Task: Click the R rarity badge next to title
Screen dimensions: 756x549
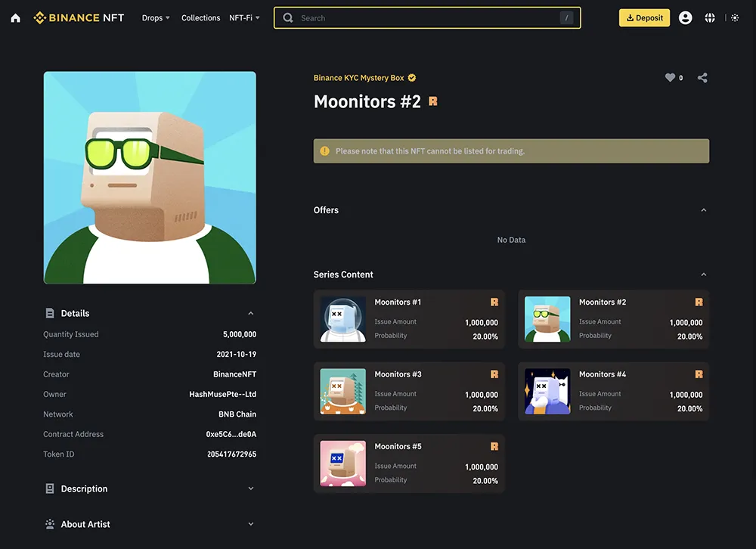Action: [x=433, y=101]
